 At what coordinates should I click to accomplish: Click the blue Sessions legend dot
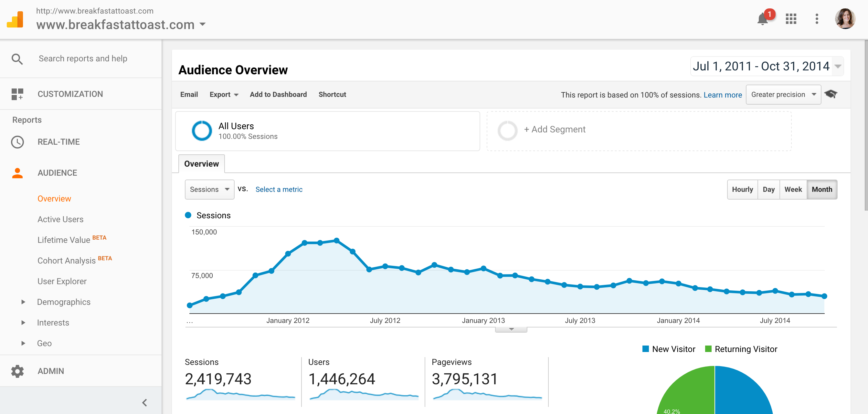click(188, 216)
